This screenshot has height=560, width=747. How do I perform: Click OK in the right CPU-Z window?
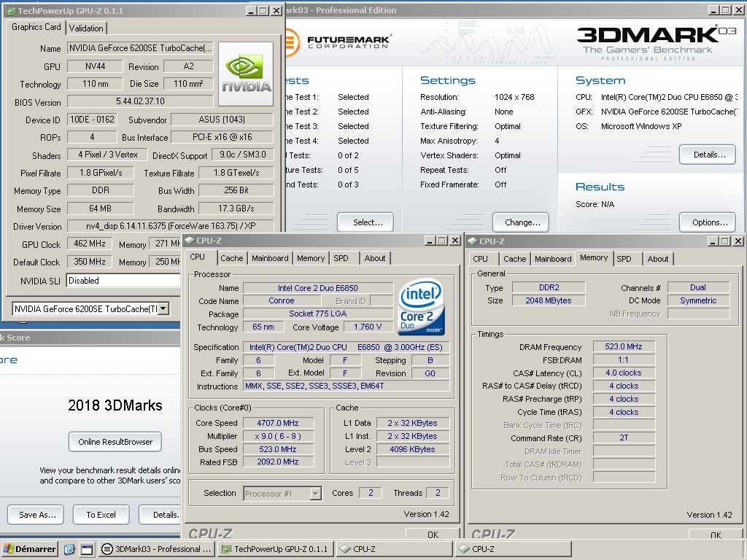tap(716, 534)
